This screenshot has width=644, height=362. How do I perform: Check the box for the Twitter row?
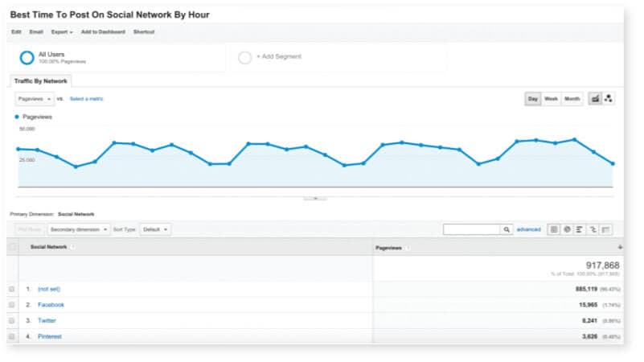coord(12,320)
